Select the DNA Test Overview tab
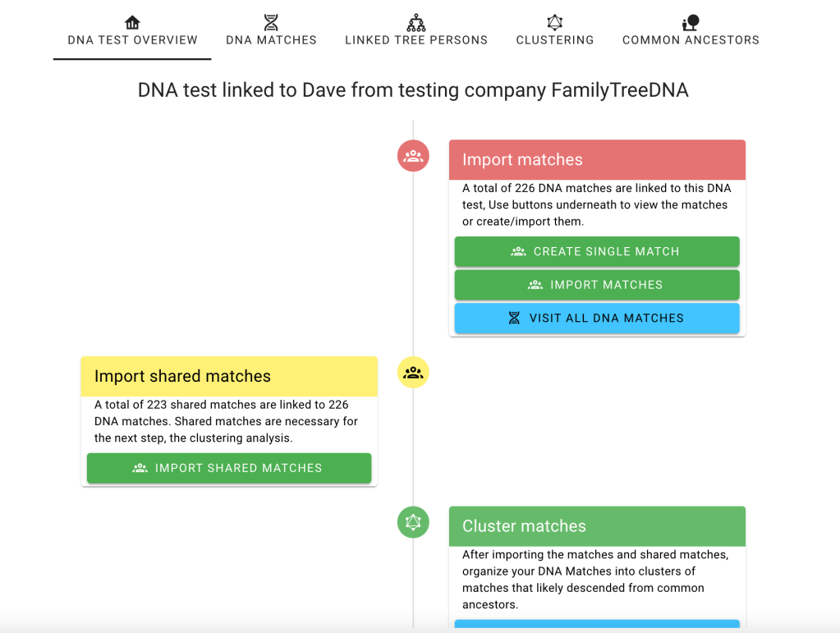This screenshot has height=633, width=840. [132, 39]
